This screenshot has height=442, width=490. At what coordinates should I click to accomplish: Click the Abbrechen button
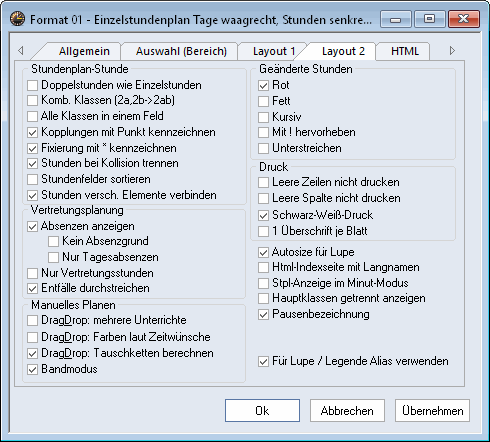(347, 411)
